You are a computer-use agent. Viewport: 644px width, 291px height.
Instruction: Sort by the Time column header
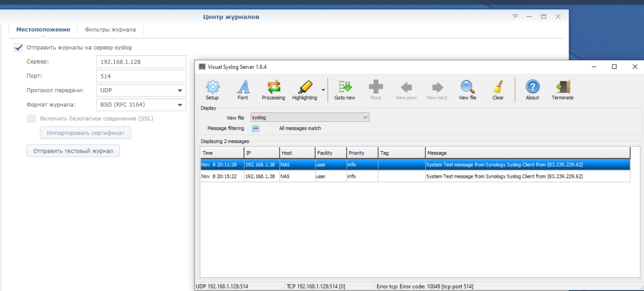222,153
